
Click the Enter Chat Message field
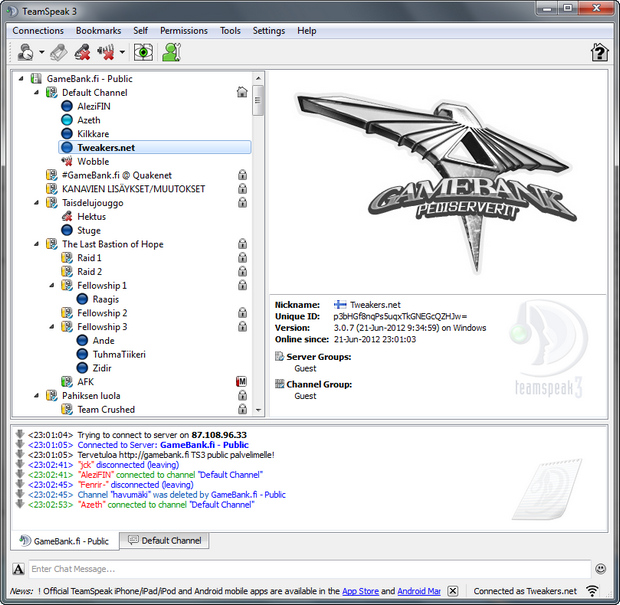pos(310,569)
